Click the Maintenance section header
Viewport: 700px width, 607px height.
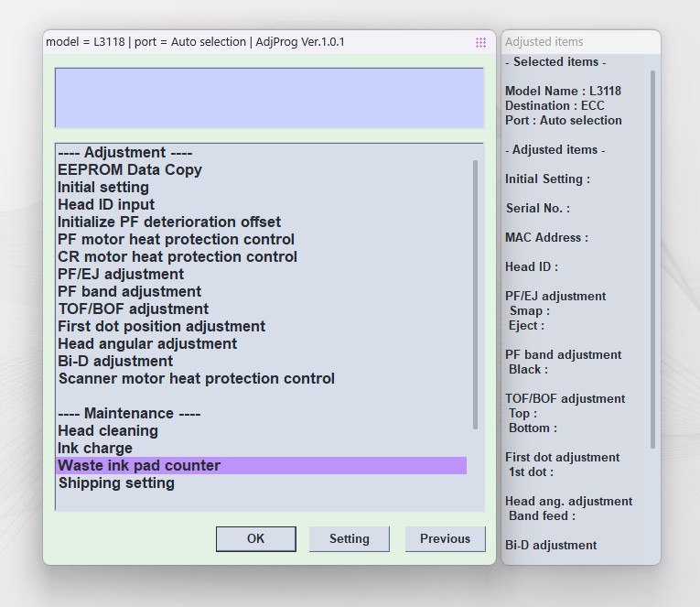point(129,414)
